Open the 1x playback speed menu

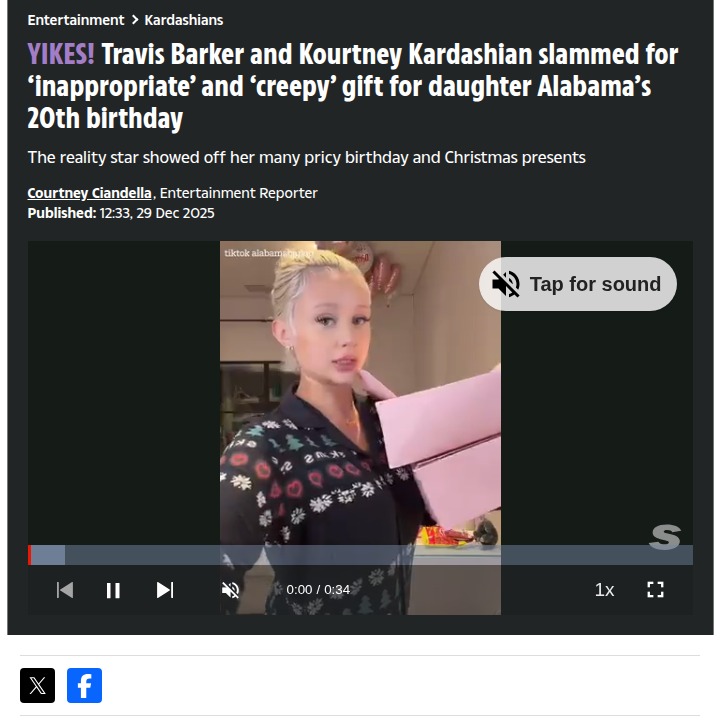[604, 590]
